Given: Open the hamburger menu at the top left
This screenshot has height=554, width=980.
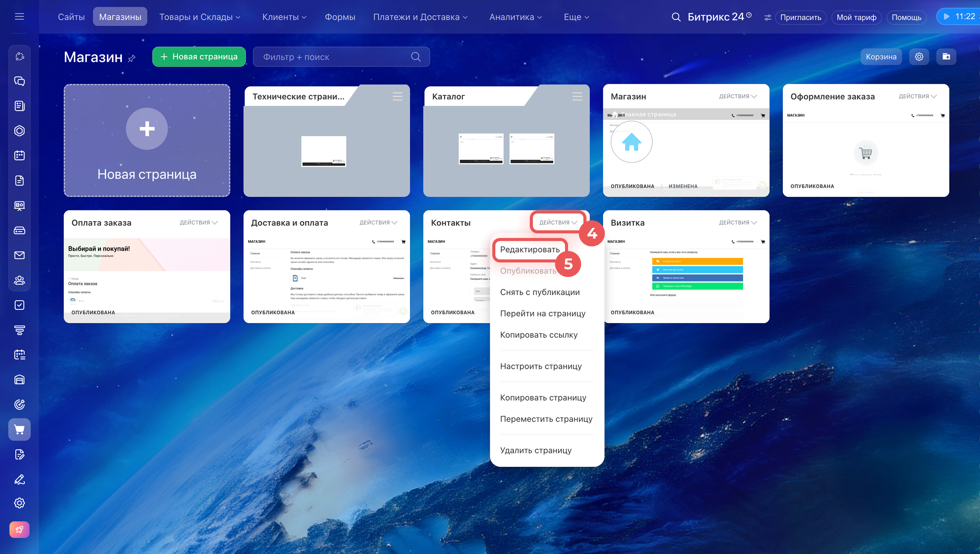Looking at the screenshot, I should (19, 16).
